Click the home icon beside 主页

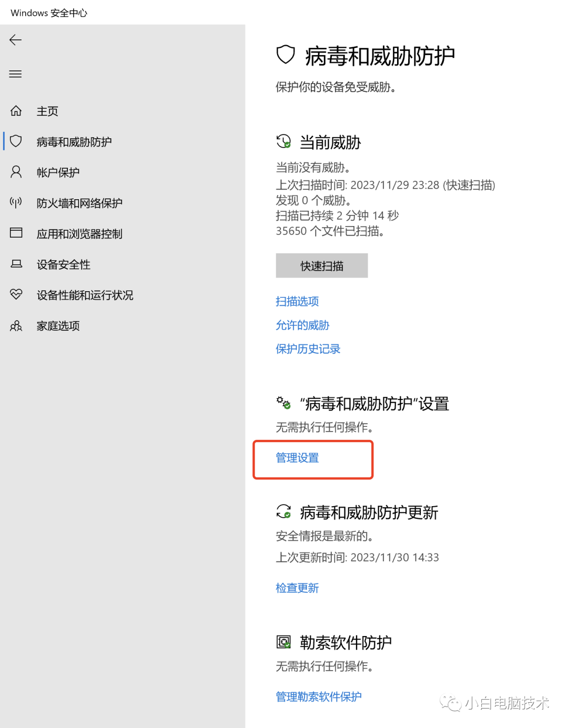[x=16, y=111]
